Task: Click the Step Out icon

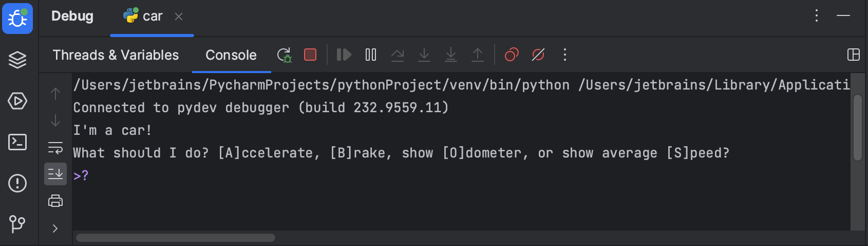Action: (x=478, y=55)
